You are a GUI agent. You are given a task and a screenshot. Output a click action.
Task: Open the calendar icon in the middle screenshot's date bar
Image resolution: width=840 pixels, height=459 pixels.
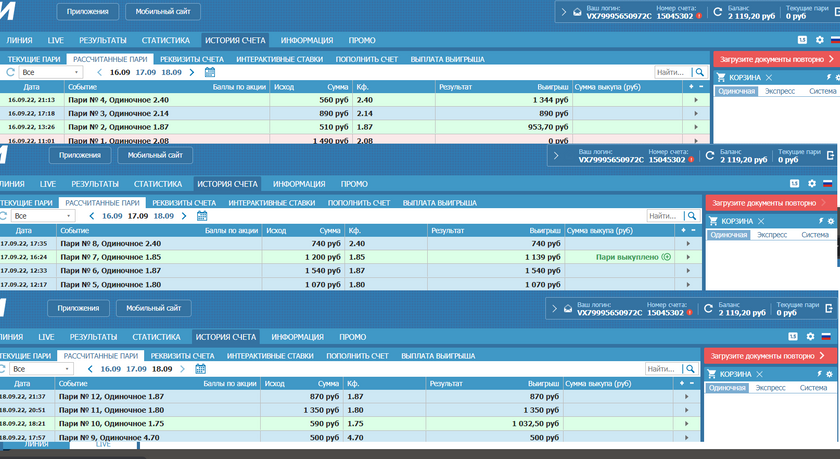point(202,216)
